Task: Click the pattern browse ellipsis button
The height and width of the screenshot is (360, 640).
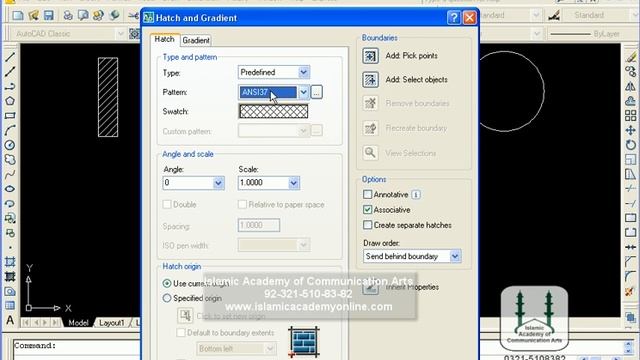Action: [316, 92]
